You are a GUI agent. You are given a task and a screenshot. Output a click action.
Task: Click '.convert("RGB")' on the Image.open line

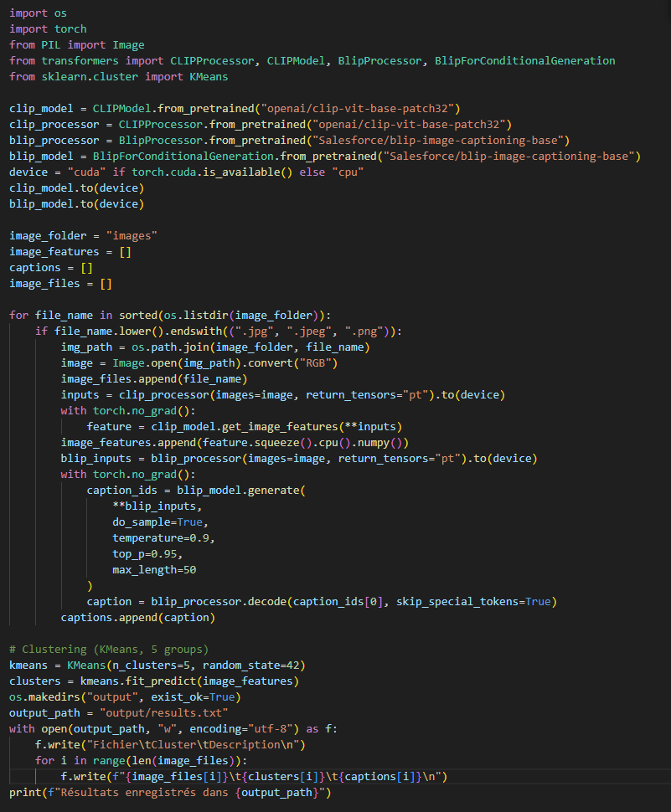point(290,363)
